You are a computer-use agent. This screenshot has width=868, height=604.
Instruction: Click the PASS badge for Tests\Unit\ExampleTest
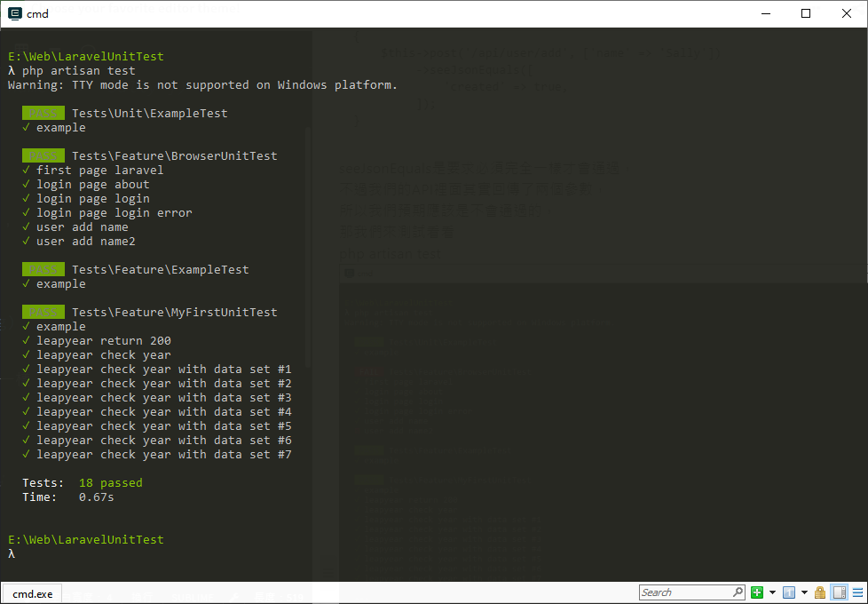(x=43, y=113)
